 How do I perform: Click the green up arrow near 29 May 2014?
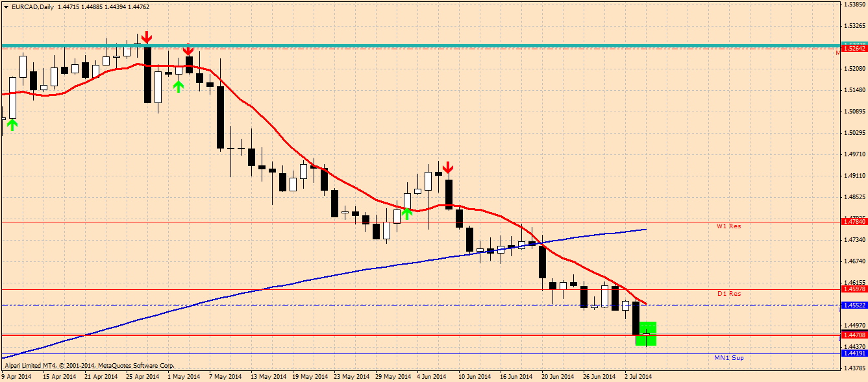[x=406, y=213]
